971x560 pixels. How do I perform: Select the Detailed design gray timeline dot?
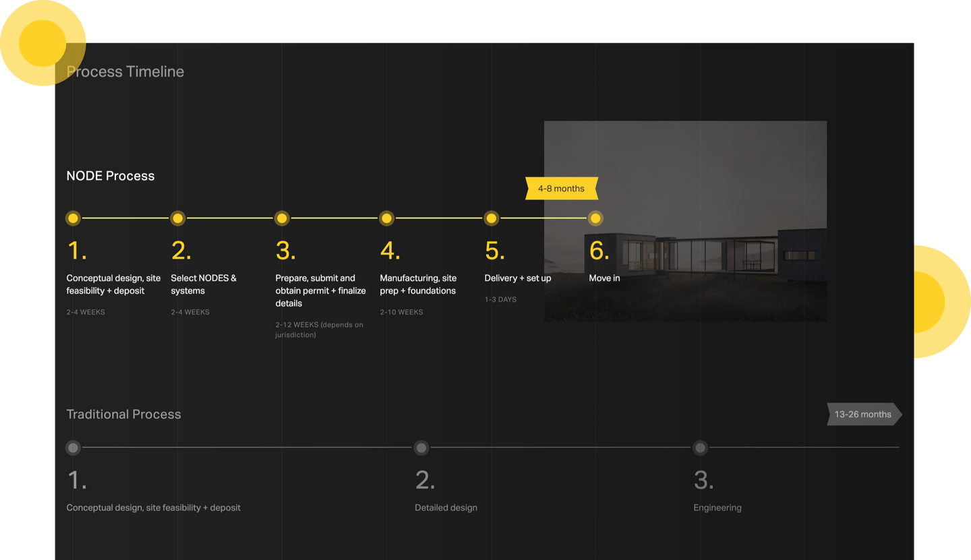point(421,447)
